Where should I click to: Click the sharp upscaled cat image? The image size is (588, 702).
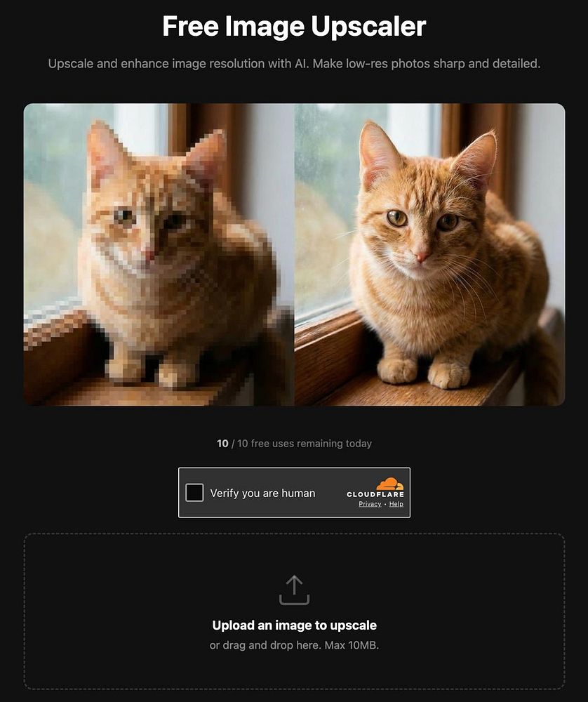429,254
